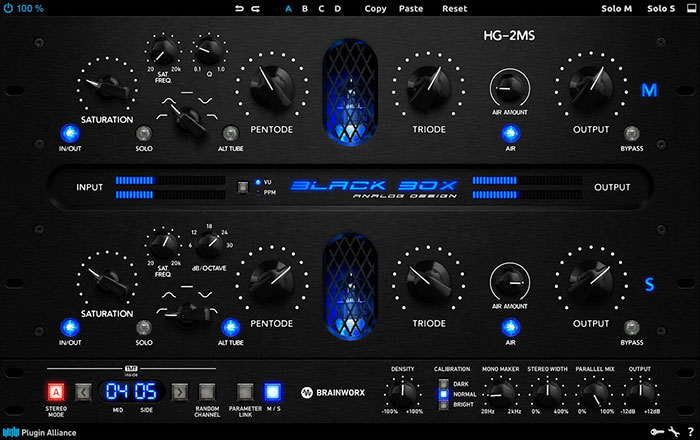The image size is (700, 440).
Task: Disable AIR on the Side channel
Action: [510, 326]
